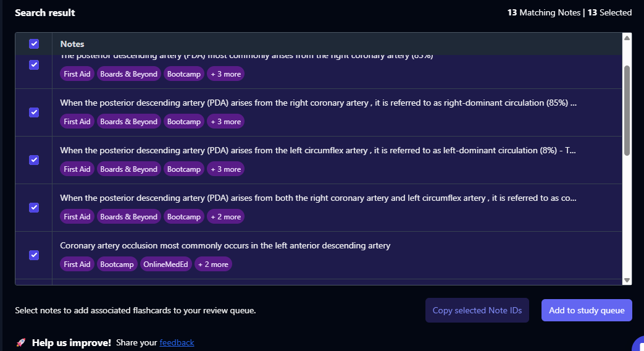
Task: Uncheck the left-dominant circulation note checkbox
Action: click(34, 160)
